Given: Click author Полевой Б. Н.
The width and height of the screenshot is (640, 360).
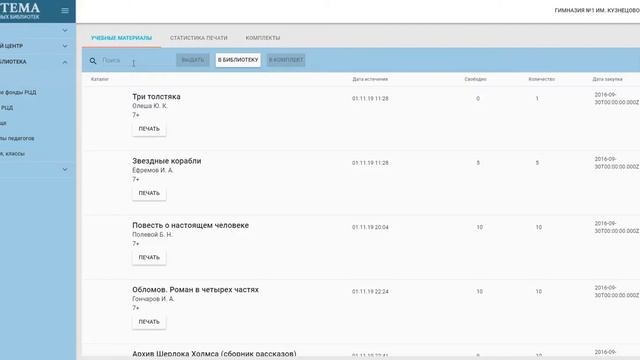Looking at the screenshot, I should (x=152, y=235).
